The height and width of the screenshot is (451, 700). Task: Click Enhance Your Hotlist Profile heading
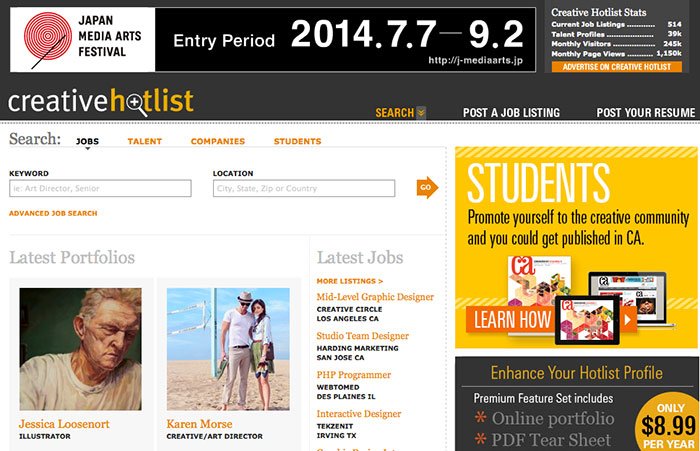click(576, 373)
